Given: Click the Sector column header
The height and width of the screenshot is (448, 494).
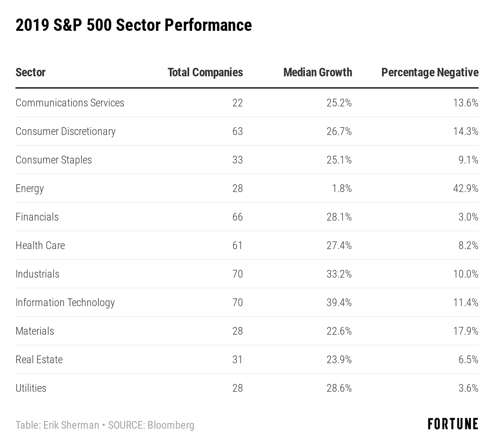Looking at the screenshot, I should (x=30, y=72).
